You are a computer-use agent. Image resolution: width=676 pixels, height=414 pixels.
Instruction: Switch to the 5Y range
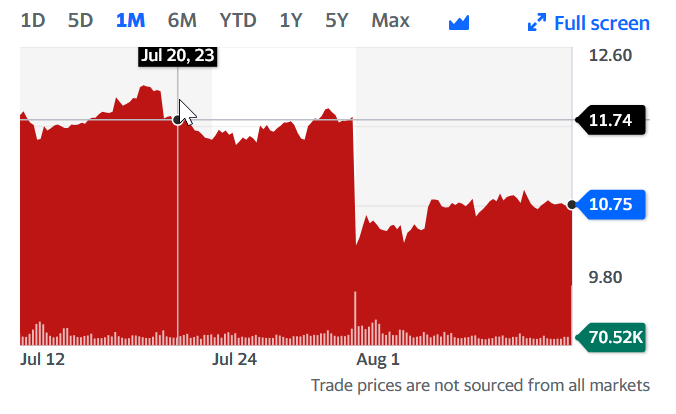(337, 20)
